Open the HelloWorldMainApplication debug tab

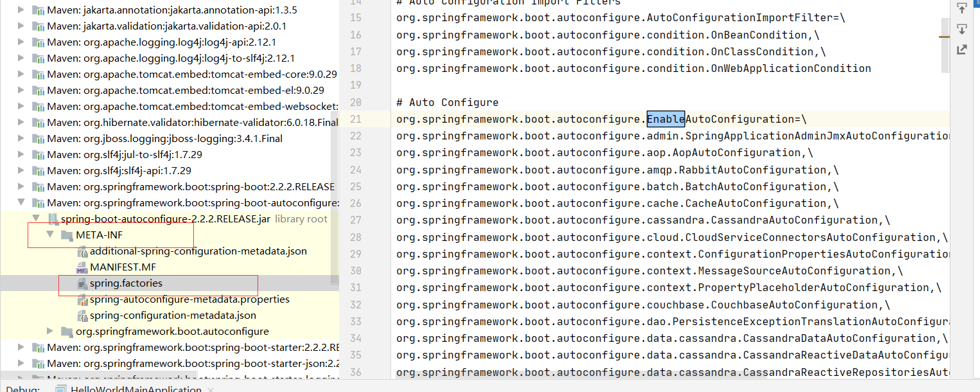pos(135,388)
